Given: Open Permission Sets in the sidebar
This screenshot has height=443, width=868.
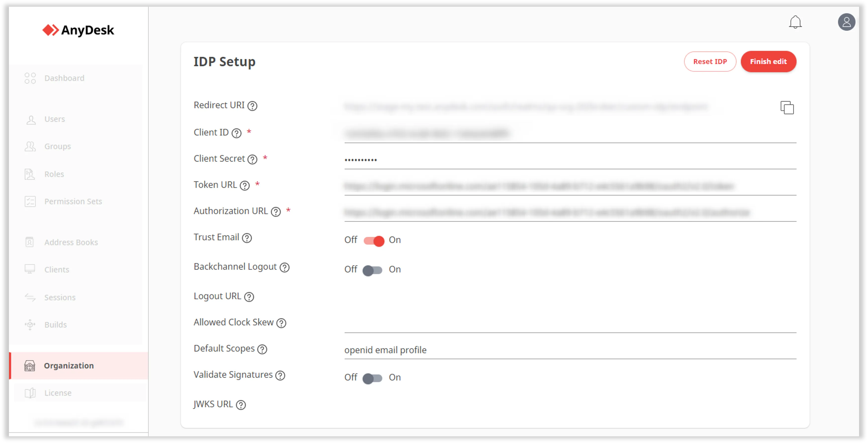Looking at the screenshot, I should [x=73, y=201].
